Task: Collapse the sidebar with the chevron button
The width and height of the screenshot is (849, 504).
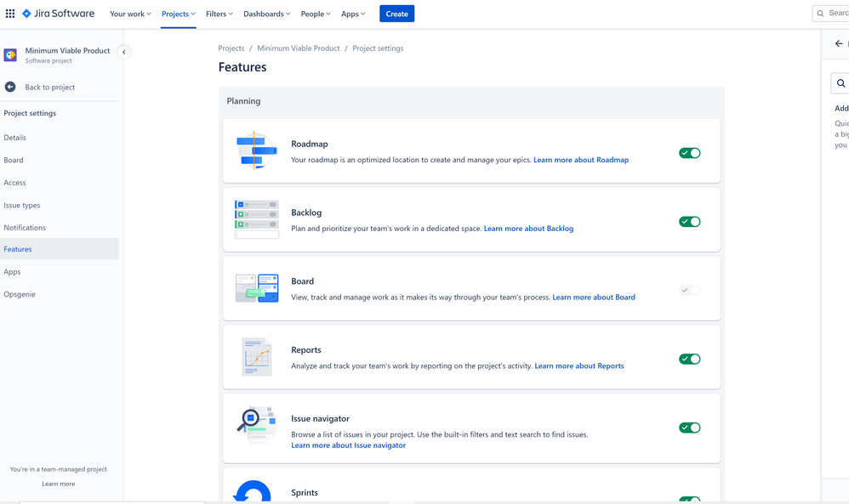Action: 124,52
